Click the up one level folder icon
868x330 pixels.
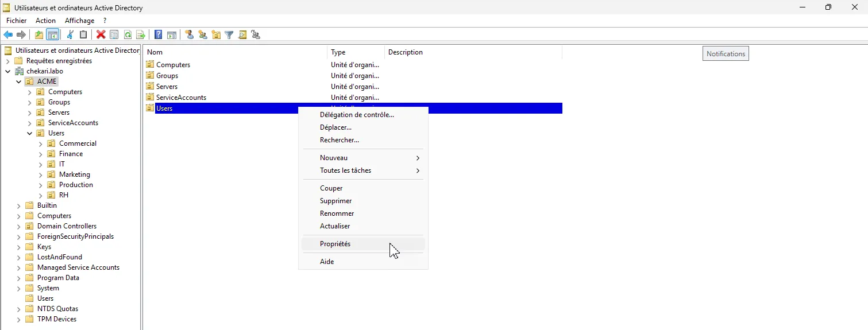(38, 35)
